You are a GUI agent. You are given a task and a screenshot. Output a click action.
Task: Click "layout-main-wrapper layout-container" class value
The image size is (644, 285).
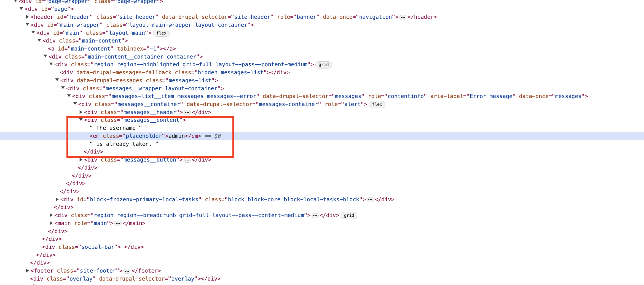coord(188,25)
